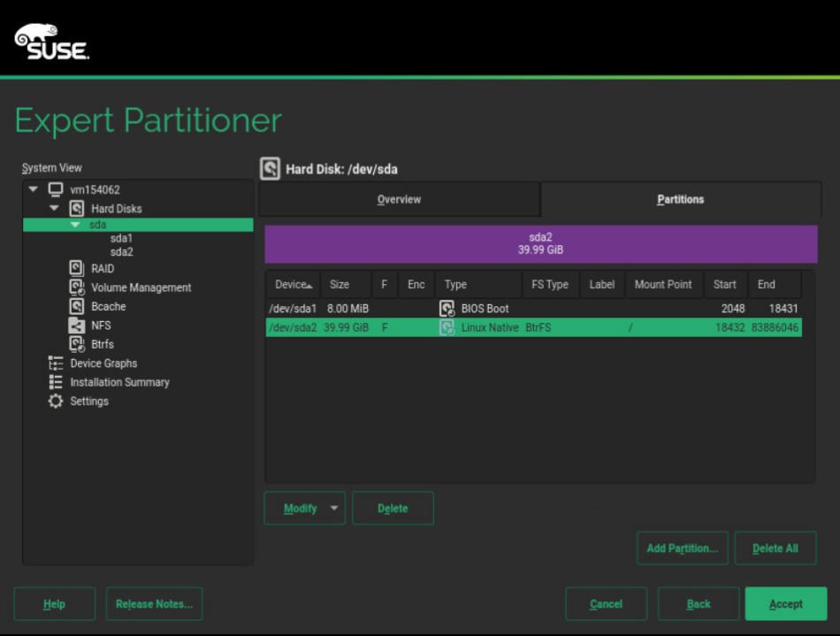Open NFS via its share icon

77,326
